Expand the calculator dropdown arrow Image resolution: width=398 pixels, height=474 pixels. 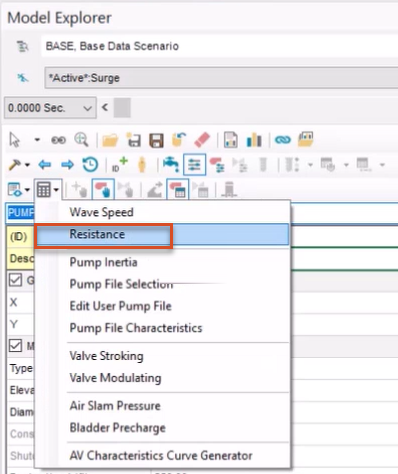56,190
